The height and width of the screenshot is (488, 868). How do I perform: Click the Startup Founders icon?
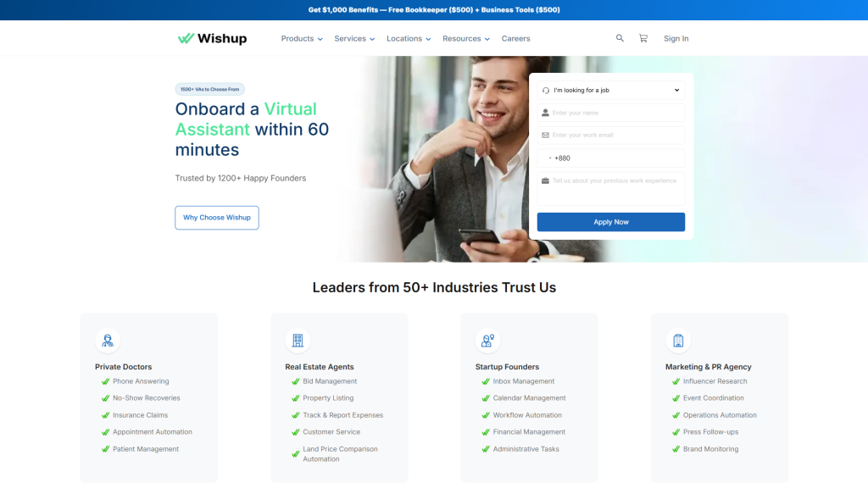487,341
